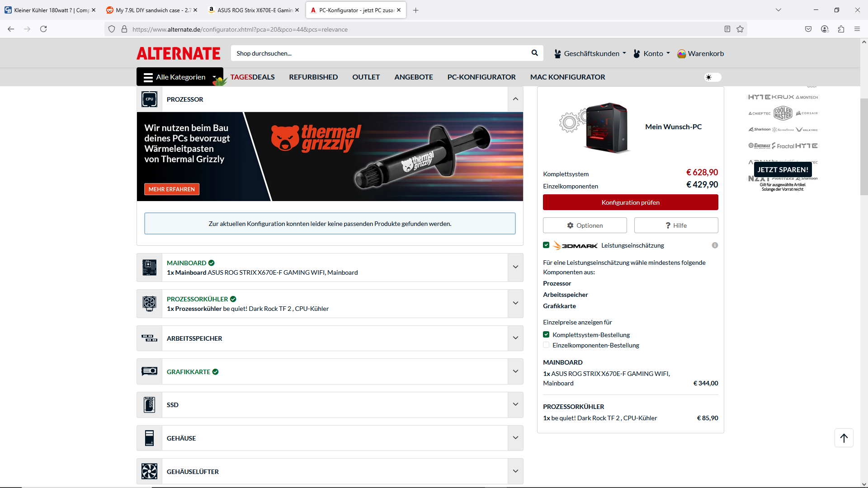Click the search magnifier icon
Viewport: 868px width, 488px height.
click(534, 53)
